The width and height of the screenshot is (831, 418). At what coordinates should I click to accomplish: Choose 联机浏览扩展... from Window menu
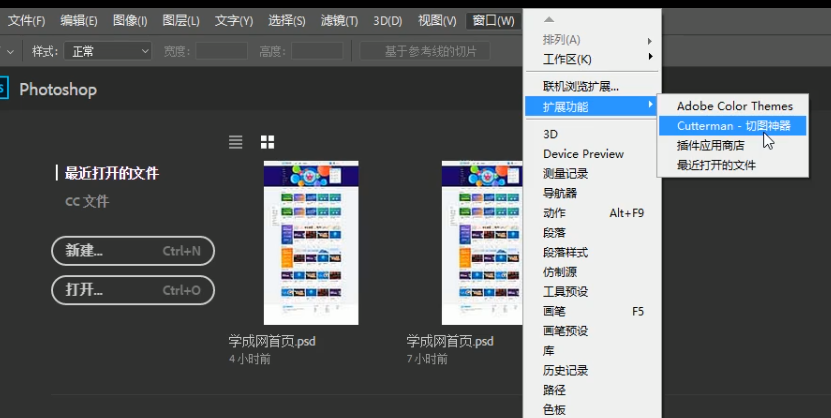(593, 86)
